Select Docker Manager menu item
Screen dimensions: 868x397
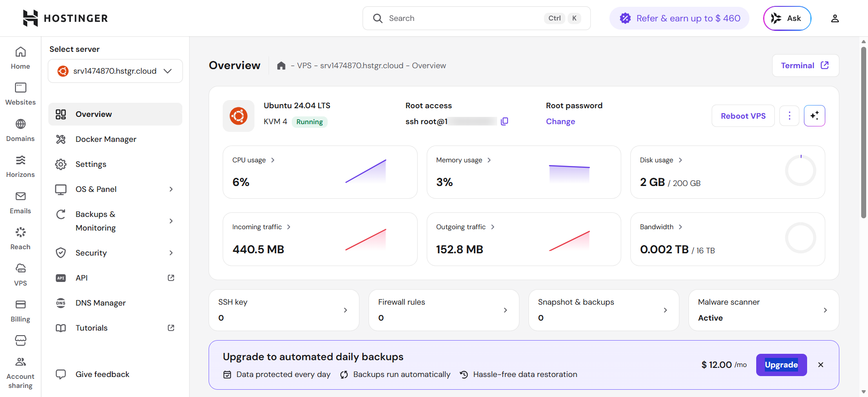pyautogui.click(x=115, y=139)
